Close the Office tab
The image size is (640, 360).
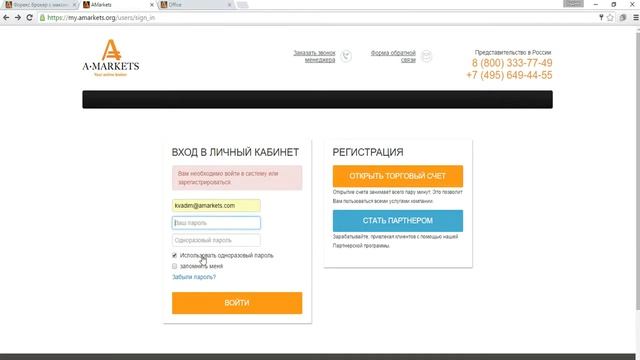pos(229,5)
